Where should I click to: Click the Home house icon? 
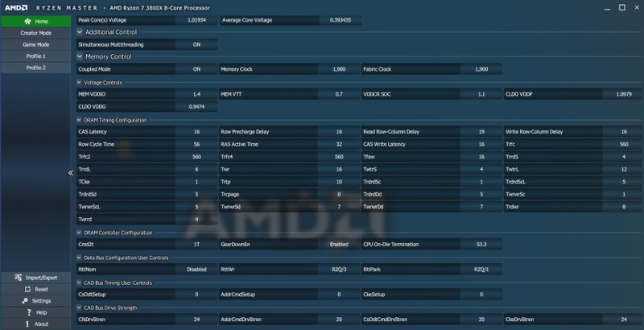27,22
